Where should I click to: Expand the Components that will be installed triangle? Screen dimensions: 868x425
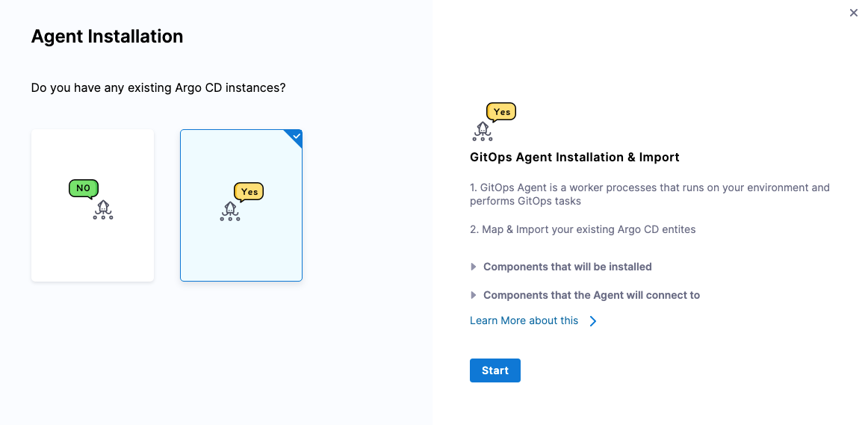[474, 267]
